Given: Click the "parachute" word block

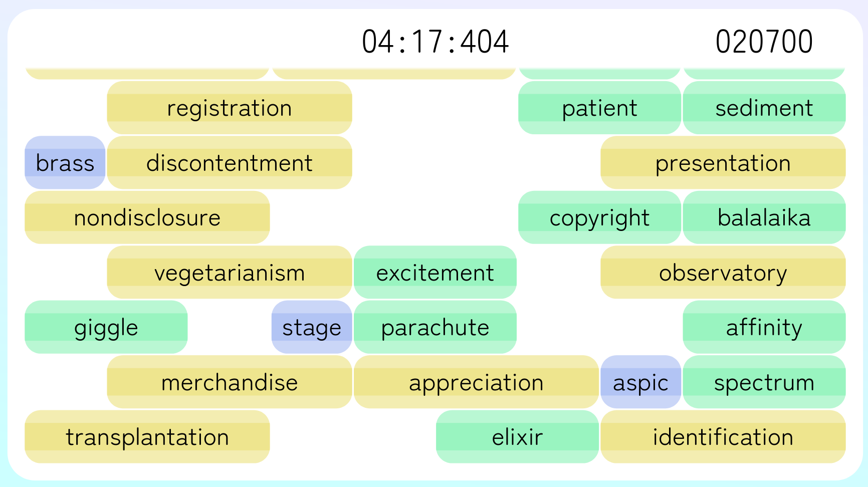Looking at the screenshot, I should [435, 327].
